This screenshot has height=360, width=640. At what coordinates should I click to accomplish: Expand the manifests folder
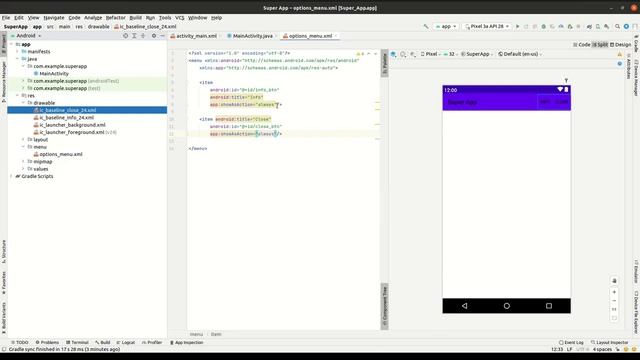(18, 51)
